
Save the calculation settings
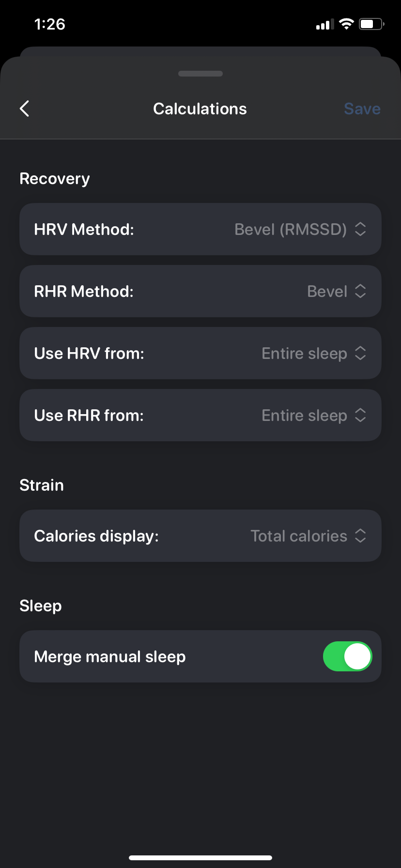tap(362, 108)
